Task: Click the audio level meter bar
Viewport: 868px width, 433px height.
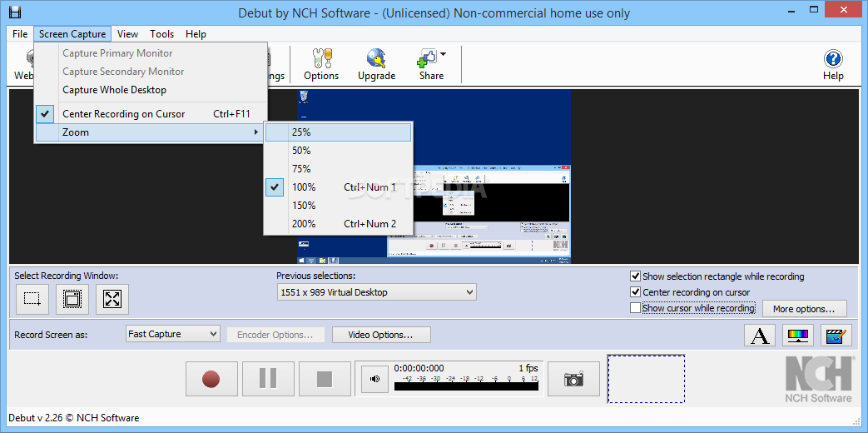Action: point(466,386)
